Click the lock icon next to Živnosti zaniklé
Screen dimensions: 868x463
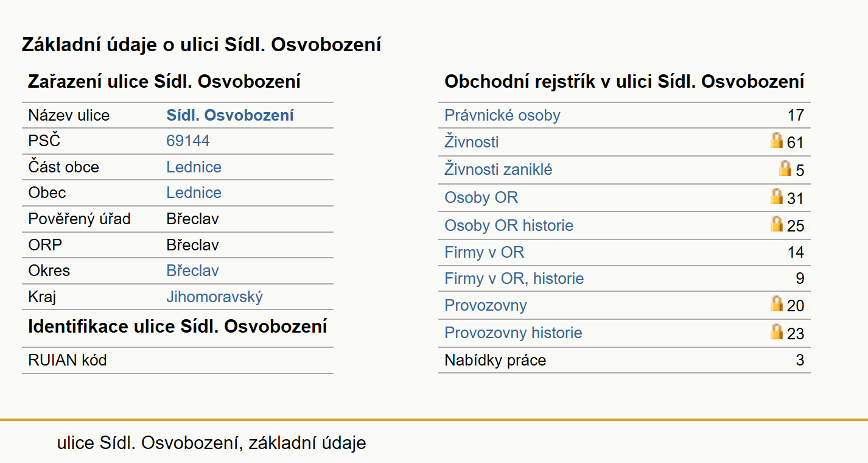pyautogui.click(x=785, y=169)
